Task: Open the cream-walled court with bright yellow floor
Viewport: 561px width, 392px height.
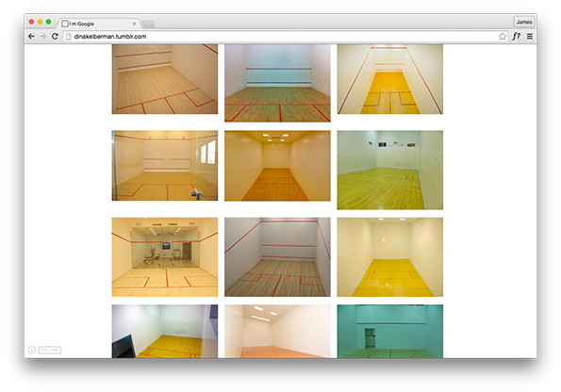Action: coord(390,257)
